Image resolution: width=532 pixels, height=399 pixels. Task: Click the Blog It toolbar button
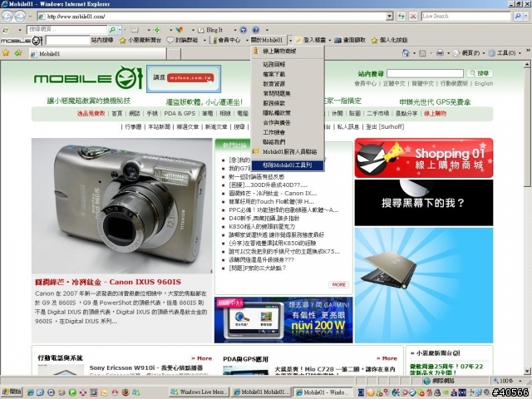point(210,30)
